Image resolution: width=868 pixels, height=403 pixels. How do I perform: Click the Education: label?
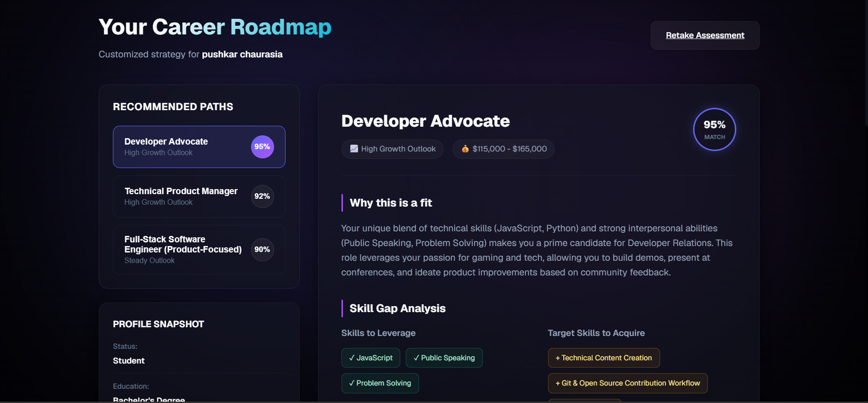pyautogui.click(x=131, y=386)
